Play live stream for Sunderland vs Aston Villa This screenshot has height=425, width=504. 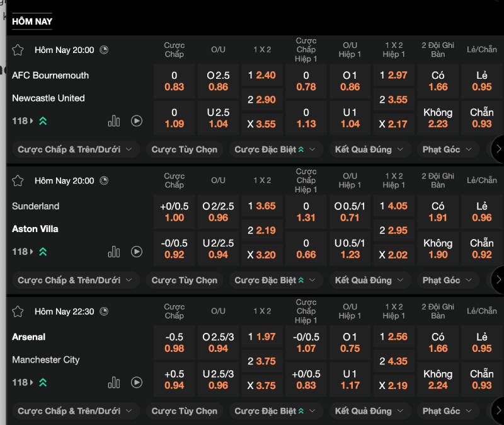pyautogui.click(x=137, y=252)
